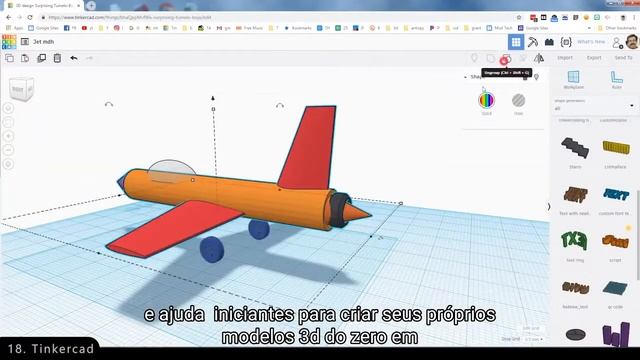This screenshot has width=640, height=360.
Task: Click the Import button
Action: pyautogui.click(x=565, y=58)
